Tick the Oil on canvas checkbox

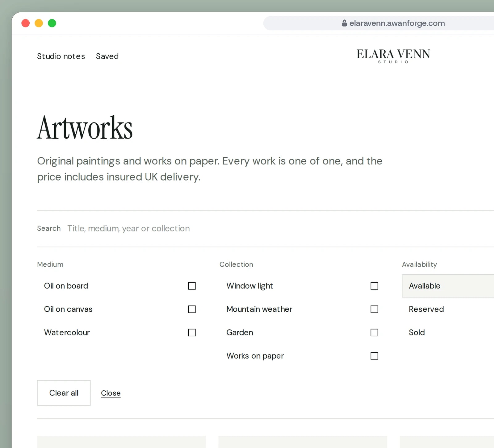coord(192,309)
